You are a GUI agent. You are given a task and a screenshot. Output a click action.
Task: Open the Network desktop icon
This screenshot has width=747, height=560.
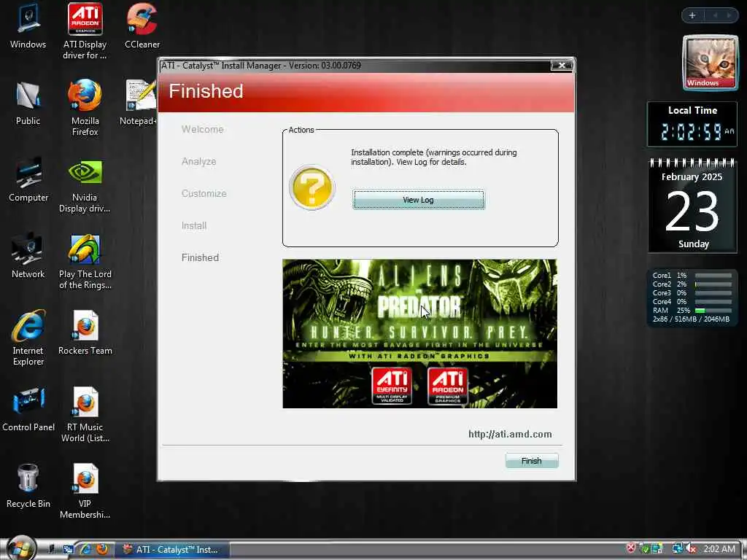28,256
